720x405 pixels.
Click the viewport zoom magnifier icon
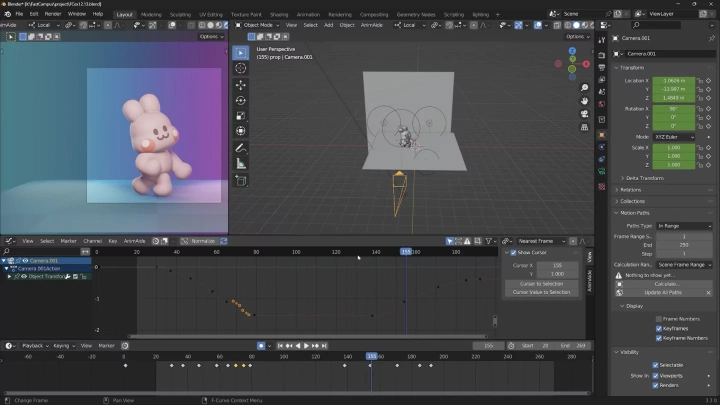[584, 88]
